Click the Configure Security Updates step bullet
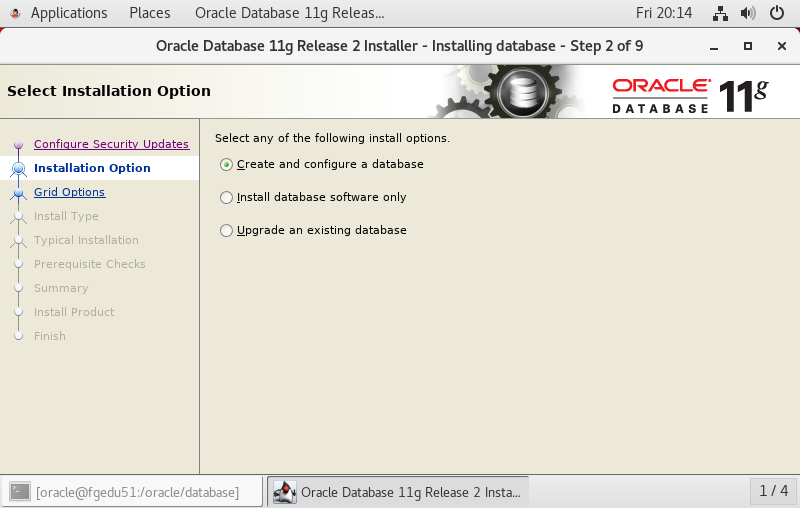This screenshot has height=508, width=800. 18,145
